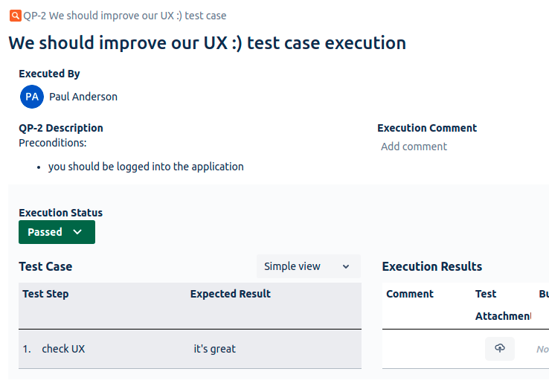Click the Test Attachment column header

503,305
